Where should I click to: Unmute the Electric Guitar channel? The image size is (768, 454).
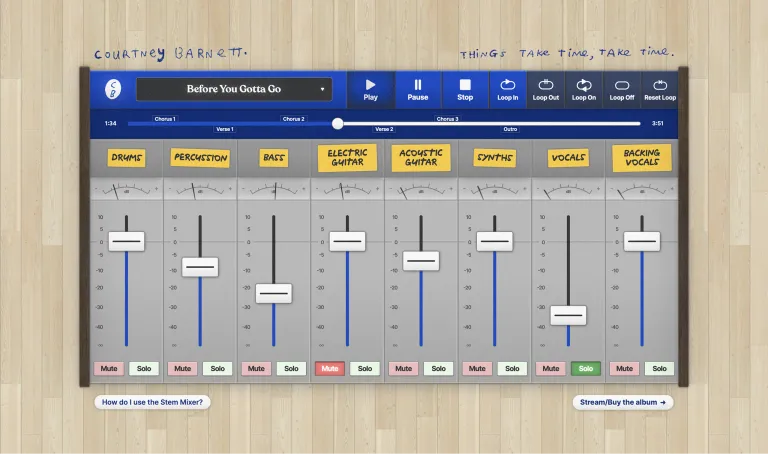pyautogui.click(x=330, y=368)
